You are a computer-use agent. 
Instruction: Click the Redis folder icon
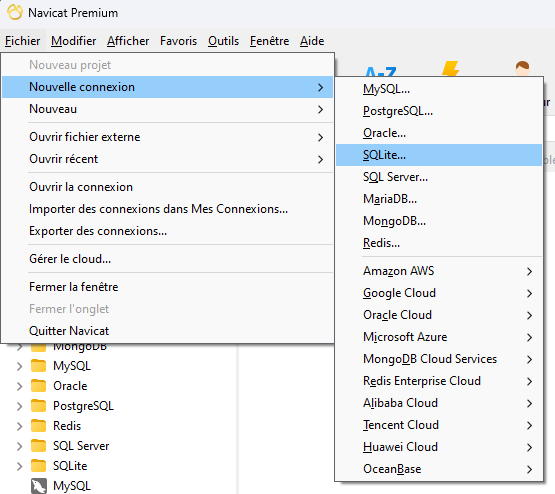38,426
